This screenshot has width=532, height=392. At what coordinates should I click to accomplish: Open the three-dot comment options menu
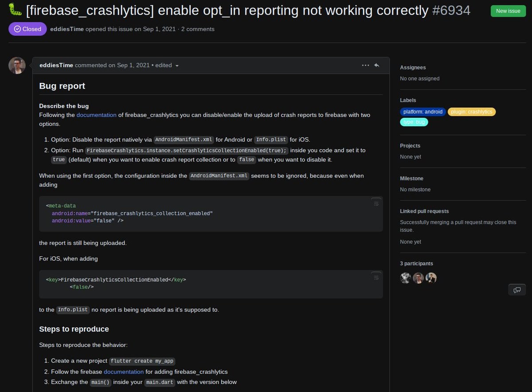(x=365, y=65)
